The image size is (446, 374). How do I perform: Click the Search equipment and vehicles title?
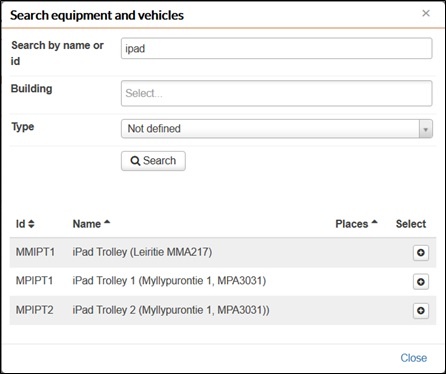pyautogui.click(x=97, y=15)
